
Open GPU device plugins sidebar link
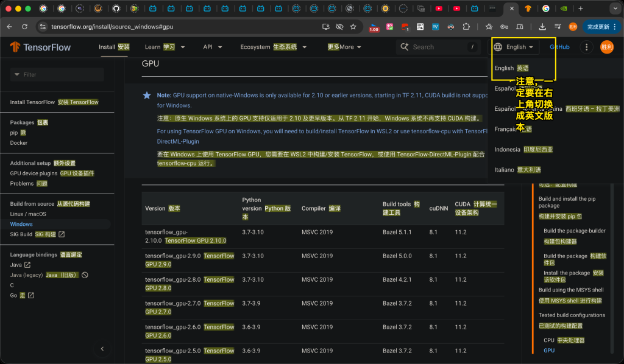(x=52, y=173)
